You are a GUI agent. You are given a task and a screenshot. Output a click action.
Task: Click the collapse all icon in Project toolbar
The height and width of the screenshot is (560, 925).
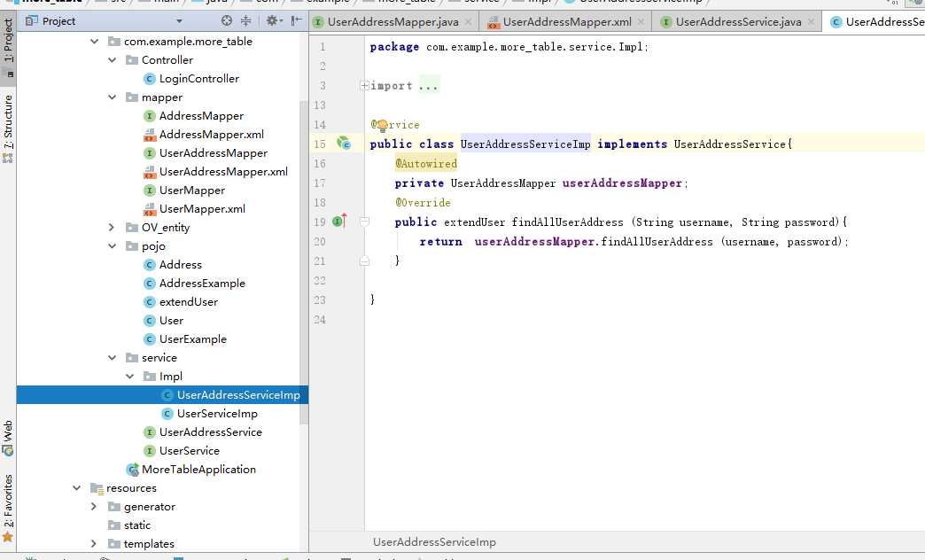click(246, 20)
